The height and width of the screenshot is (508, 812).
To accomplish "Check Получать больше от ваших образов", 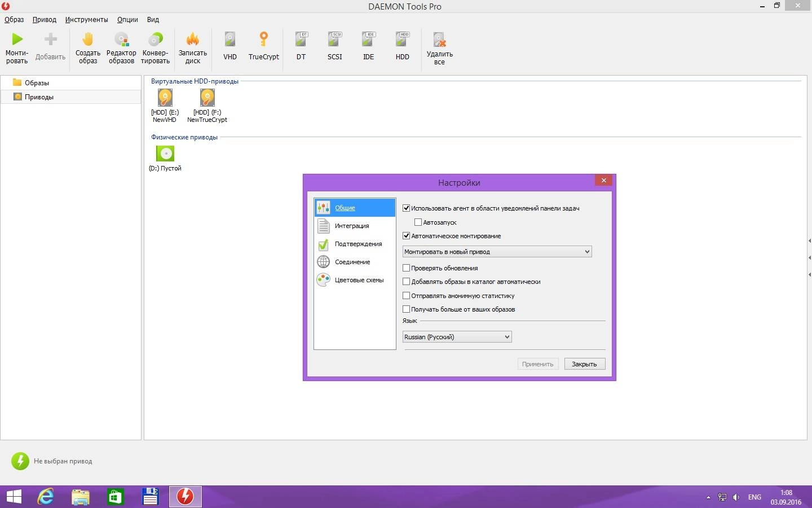I will coord(406,309).
